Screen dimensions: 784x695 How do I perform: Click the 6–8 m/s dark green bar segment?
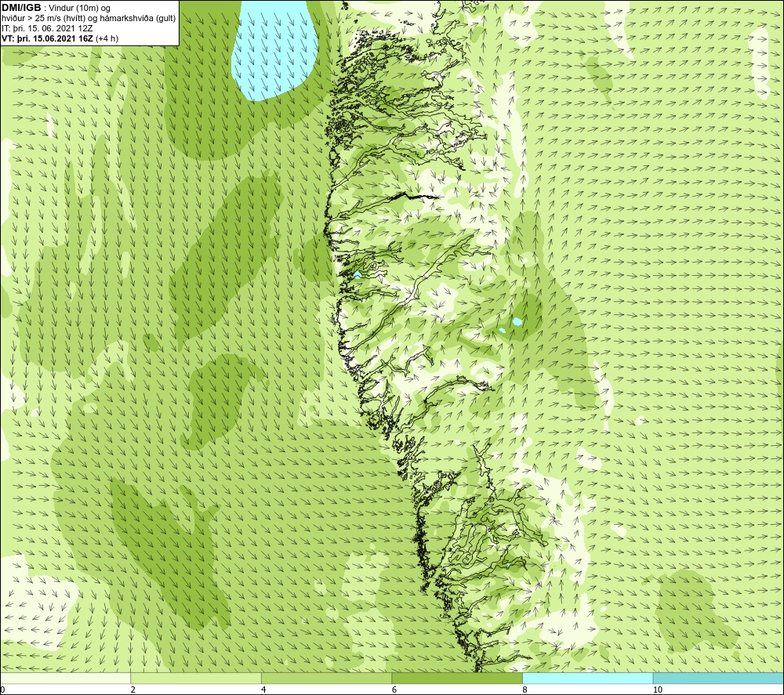[457, 678]
